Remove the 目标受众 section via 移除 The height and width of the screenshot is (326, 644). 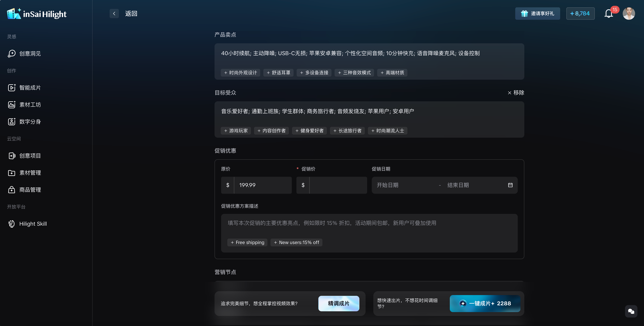click(x=516, y=93)
